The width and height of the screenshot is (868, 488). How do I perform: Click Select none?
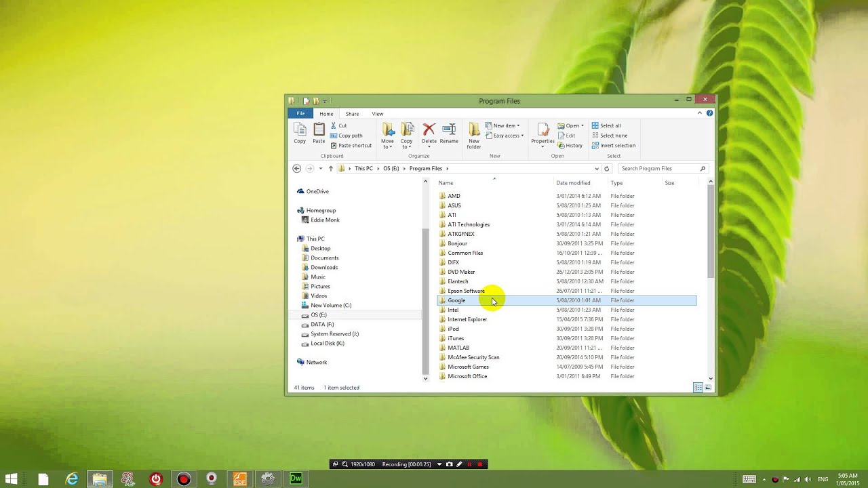[x=609, y=136]
